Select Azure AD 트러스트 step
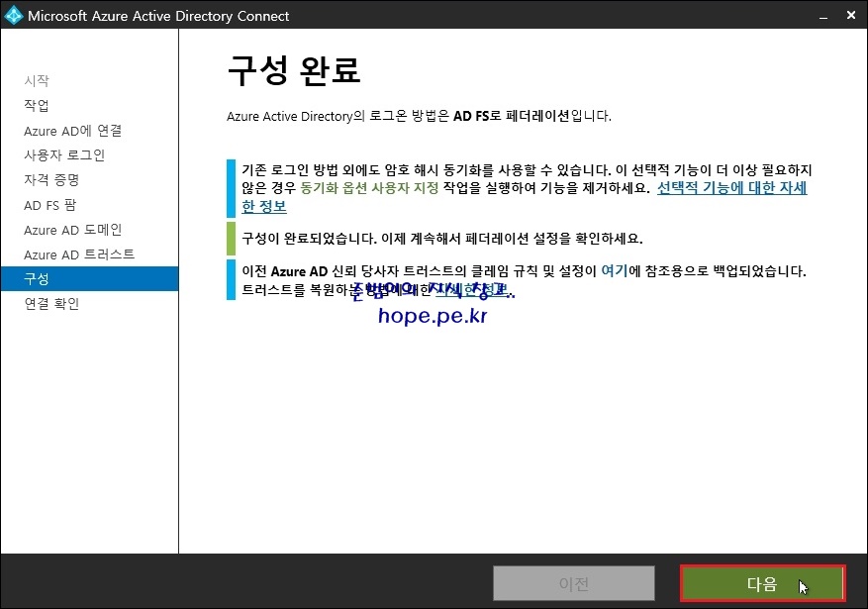868x609 pixels. coord(79,254)
